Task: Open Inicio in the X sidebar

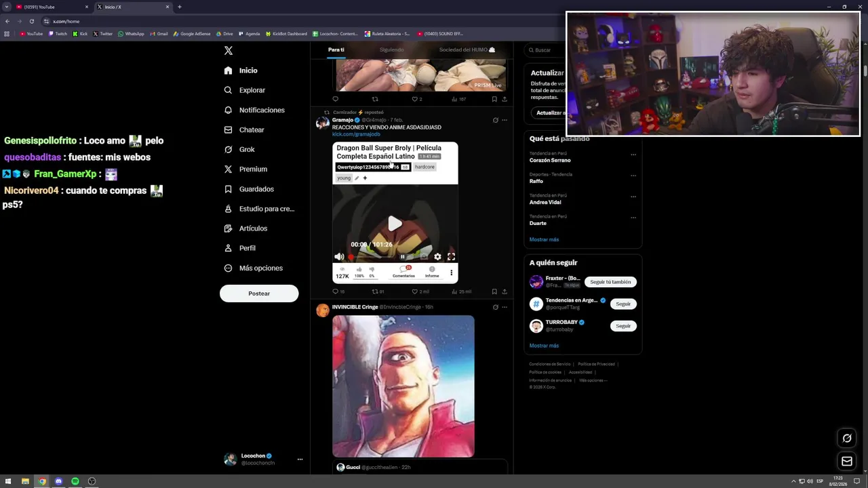Action: click(x=241, y=70)
